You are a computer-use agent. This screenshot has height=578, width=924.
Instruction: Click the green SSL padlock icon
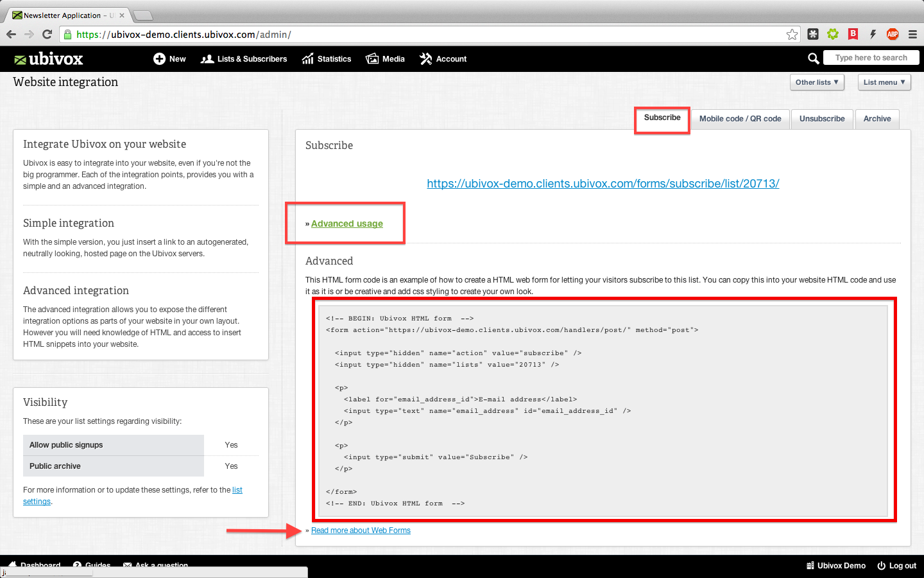(67, 35)
